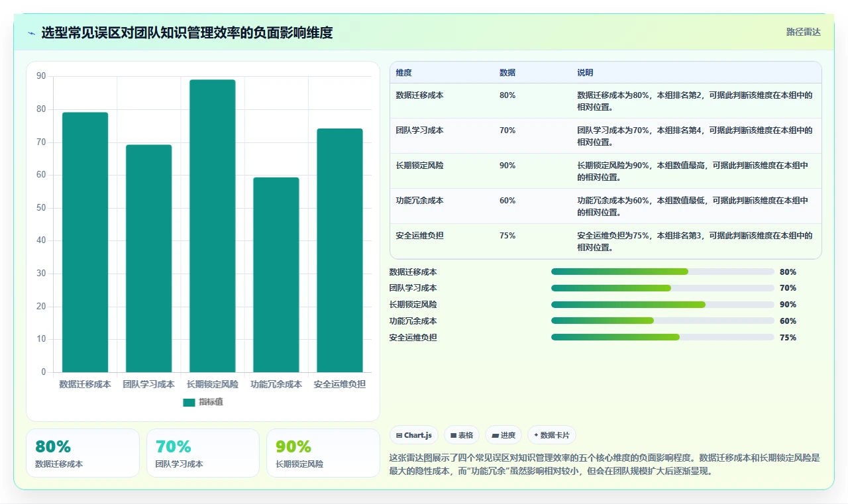Click the 说明 table column header

click(x=585, y=72)
